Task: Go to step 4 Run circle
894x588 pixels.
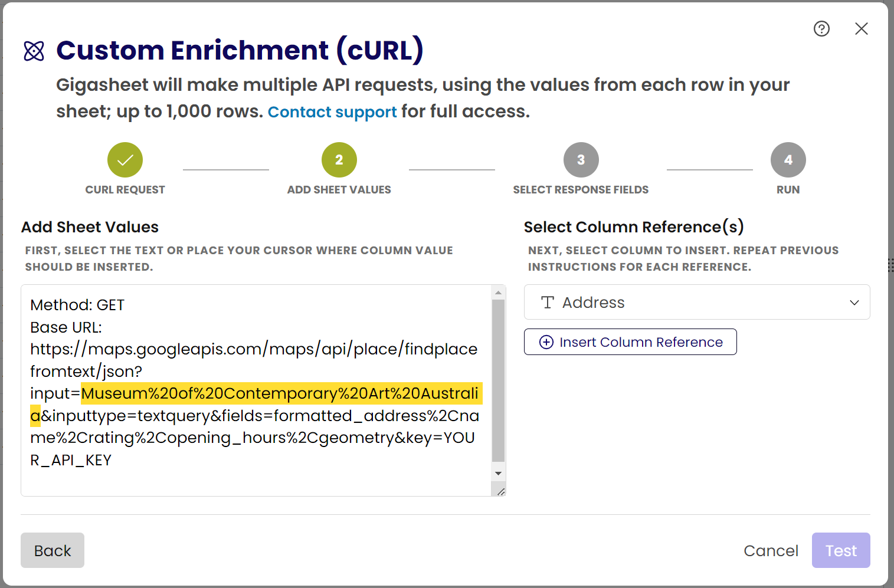Action: (788, 160)
